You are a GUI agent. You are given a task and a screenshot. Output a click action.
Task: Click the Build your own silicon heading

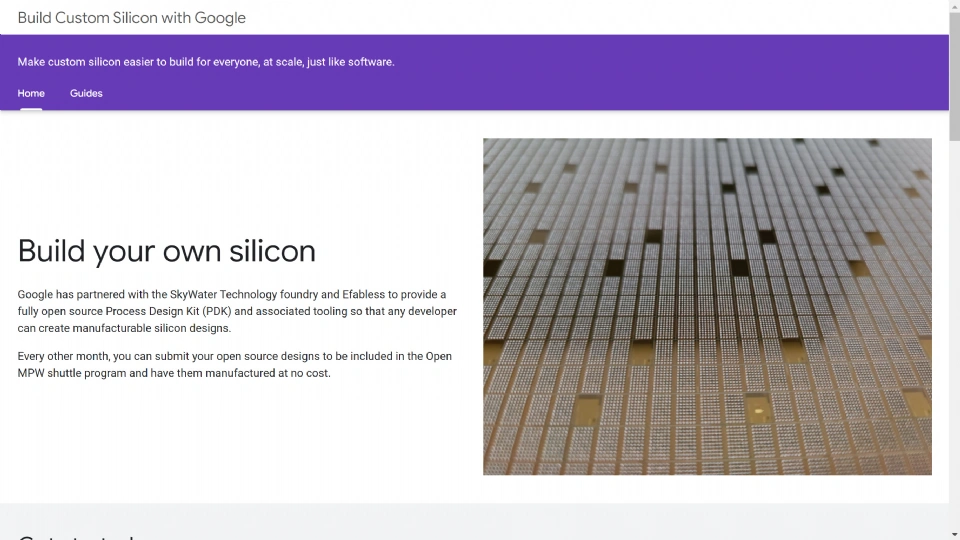pos(167,251)
